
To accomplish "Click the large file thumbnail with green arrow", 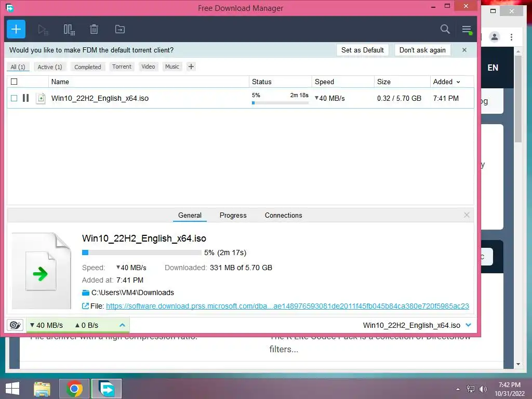I will click(42, 271).
